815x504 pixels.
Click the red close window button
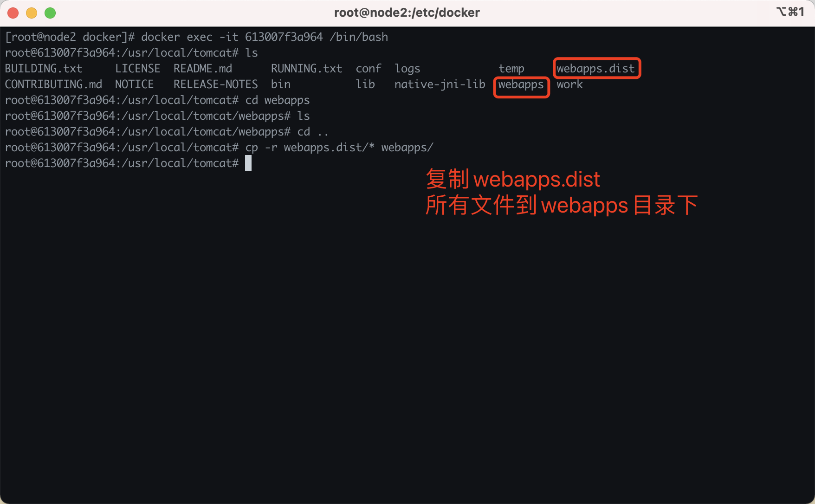pos(13,13)
